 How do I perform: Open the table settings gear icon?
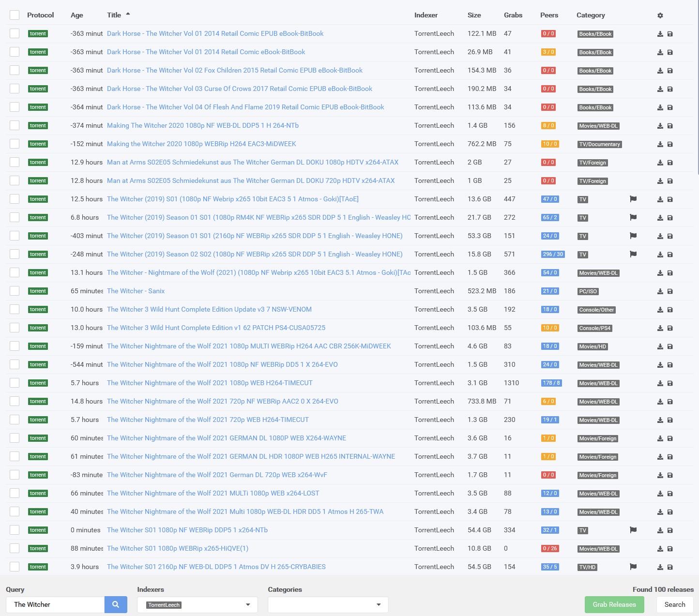[660, 15]
